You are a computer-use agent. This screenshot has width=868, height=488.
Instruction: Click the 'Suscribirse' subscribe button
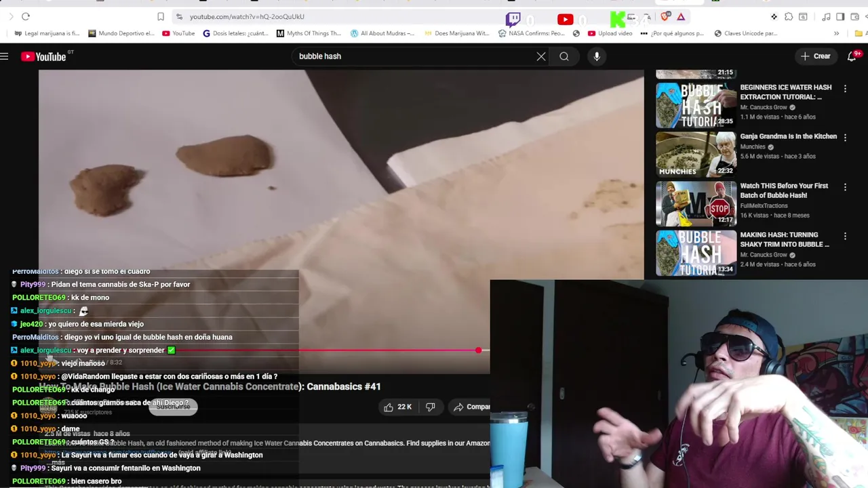point(173,407)
